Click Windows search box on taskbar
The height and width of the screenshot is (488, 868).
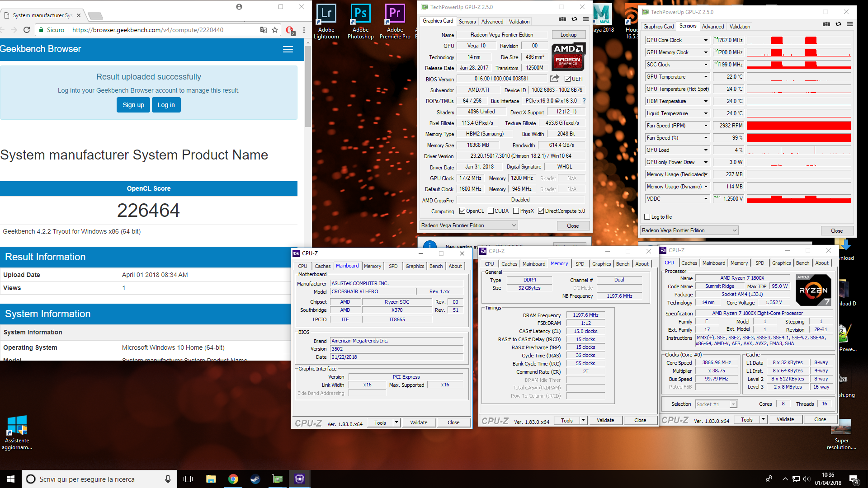pyautogui.click(x=99, y=479)
